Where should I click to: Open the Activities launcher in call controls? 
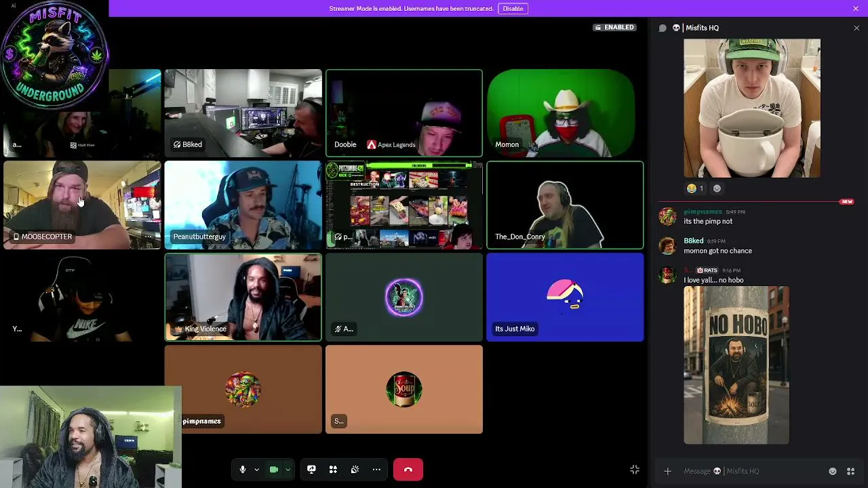[x=333, y=470]
